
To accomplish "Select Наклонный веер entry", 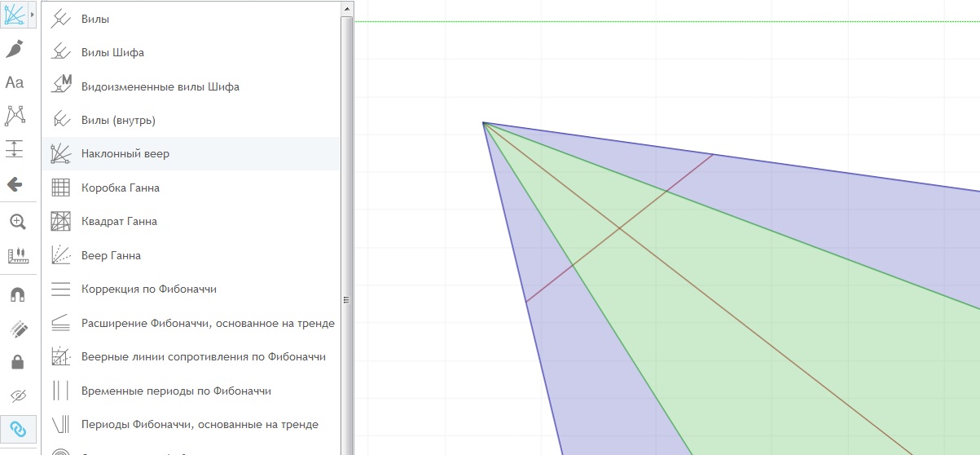I will tap(191, 153).
